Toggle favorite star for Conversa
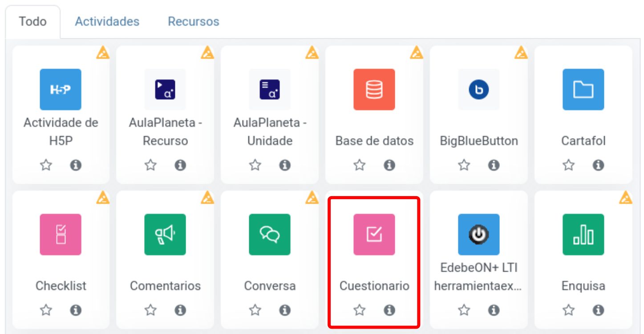 point(255,310)
